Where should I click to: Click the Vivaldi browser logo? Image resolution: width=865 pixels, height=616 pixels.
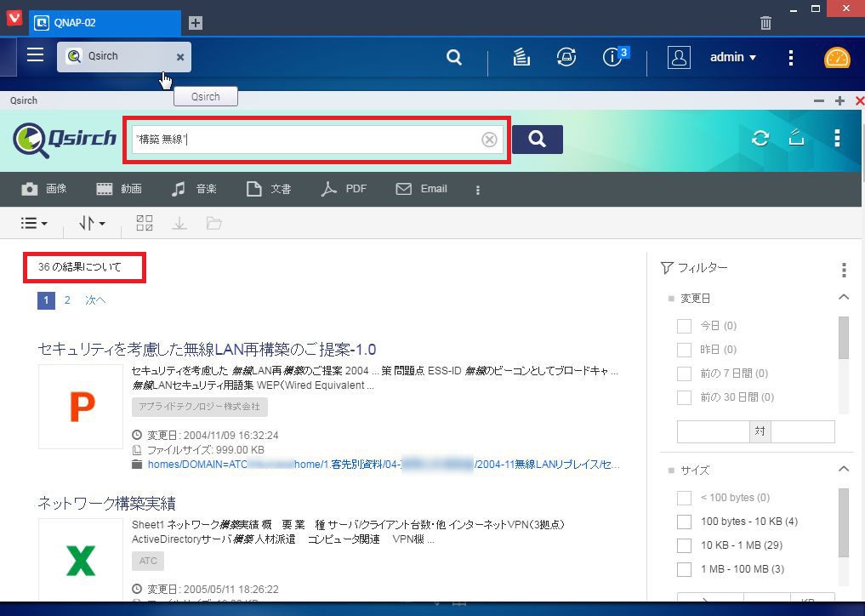14,17
